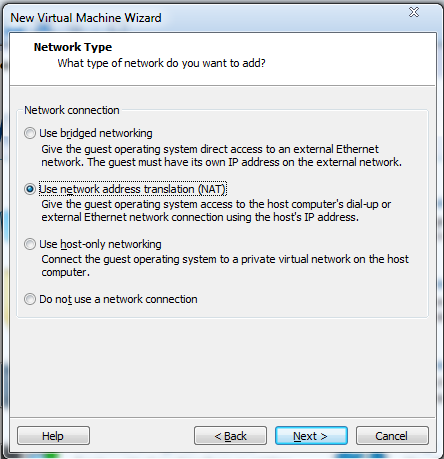Pick the no network connection radio circle
444x459 pixels.
30,299
